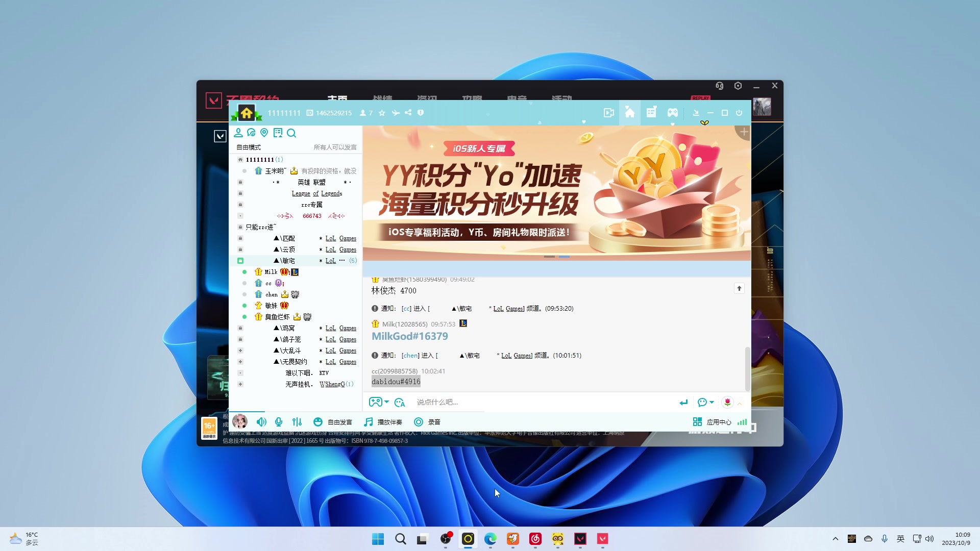Select the home tab icon in YY header

click(630, 113)
